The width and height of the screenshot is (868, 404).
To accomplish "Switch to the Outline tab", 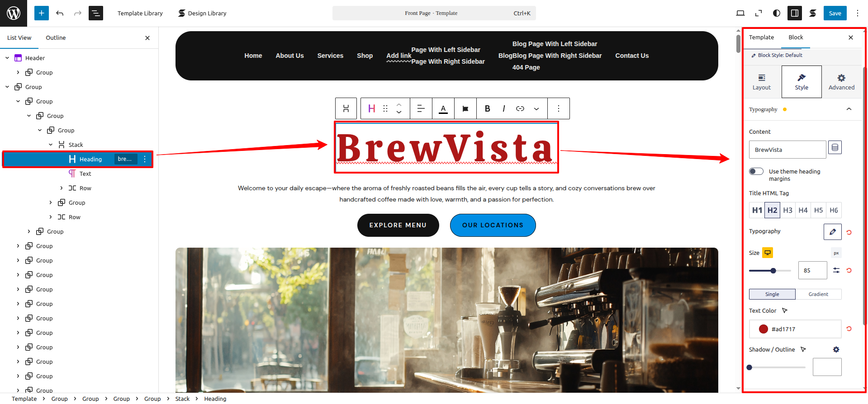I will tap(56, 38).
